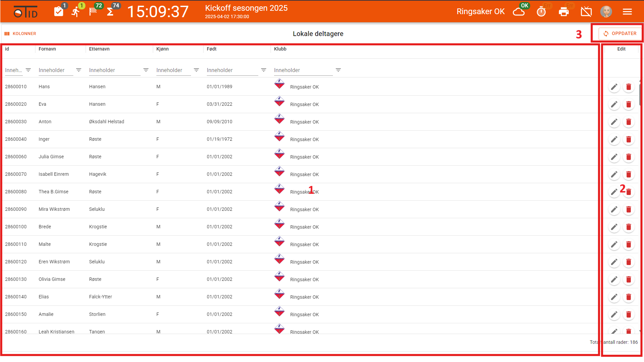Click the crossed-out TV screen icon

click(586, 12)
